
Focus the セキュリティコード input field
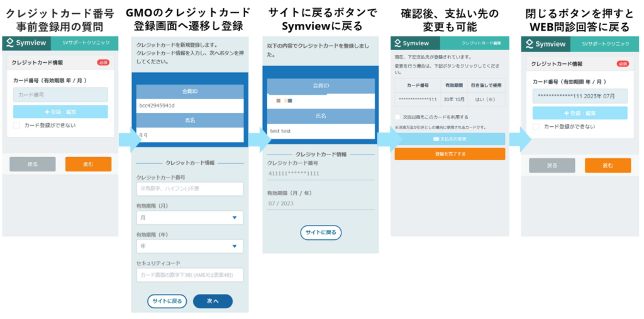coord(189,275)
